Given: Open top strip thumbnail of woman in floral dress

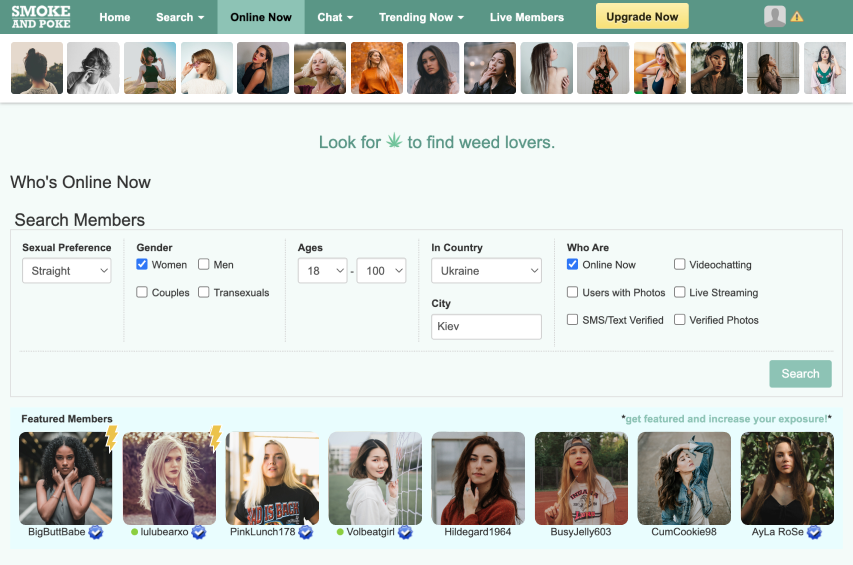Looking at the screenshot, I should tap(603, 68).
